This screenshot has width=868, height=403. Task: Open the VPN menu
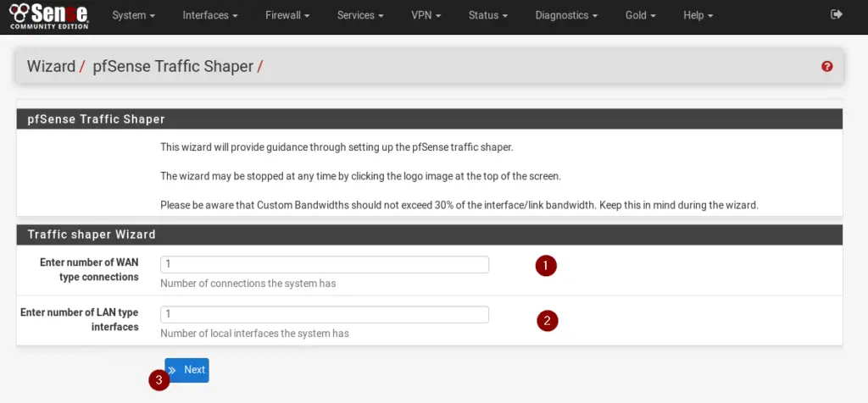(426, 15)
